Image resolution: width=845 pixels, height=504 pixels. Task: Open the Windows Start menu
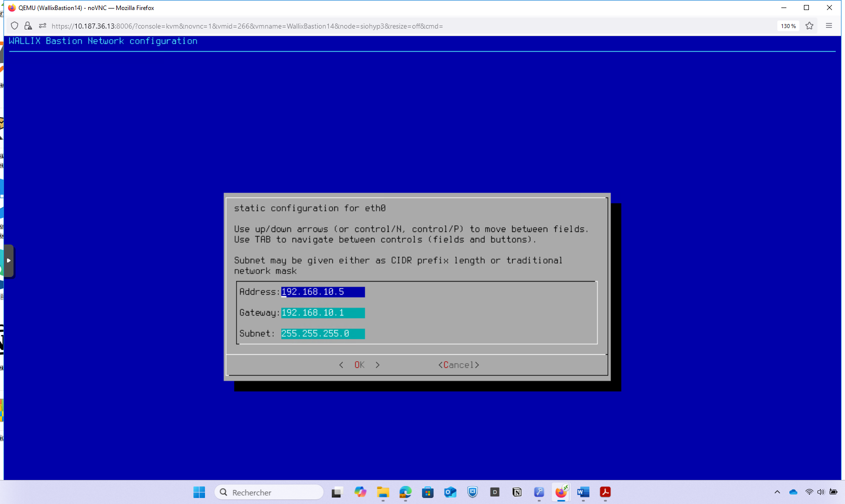pyautogui.click(x=199, y=492)
